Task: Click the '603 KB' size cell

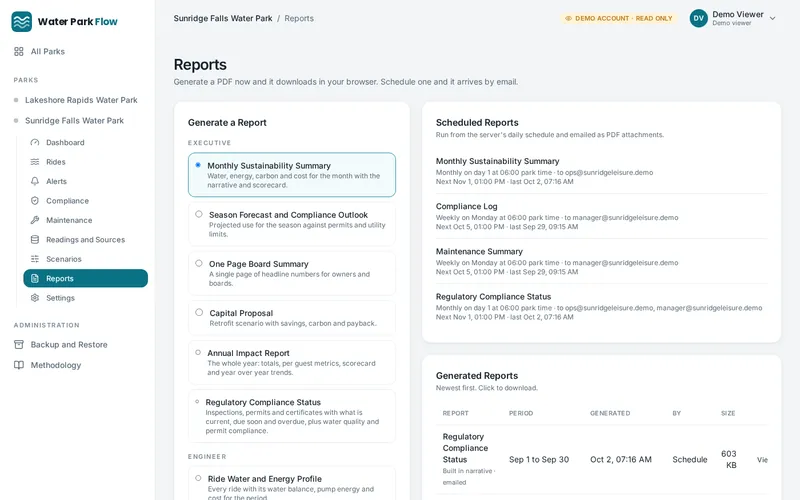Action: click(x=729, y=459)
